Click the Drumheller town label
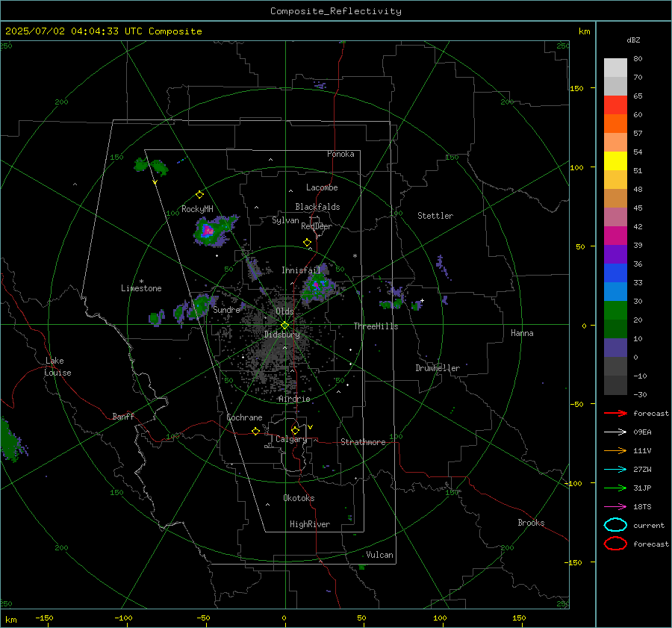The height and width of the screenshot is (628, 672). (x=438, y=368)
